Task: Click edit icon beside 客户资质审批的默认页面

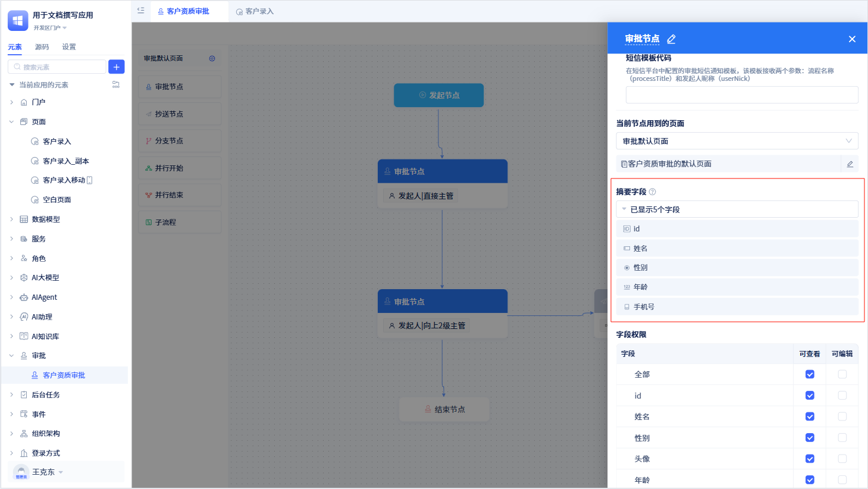Action: pos(850,164)
